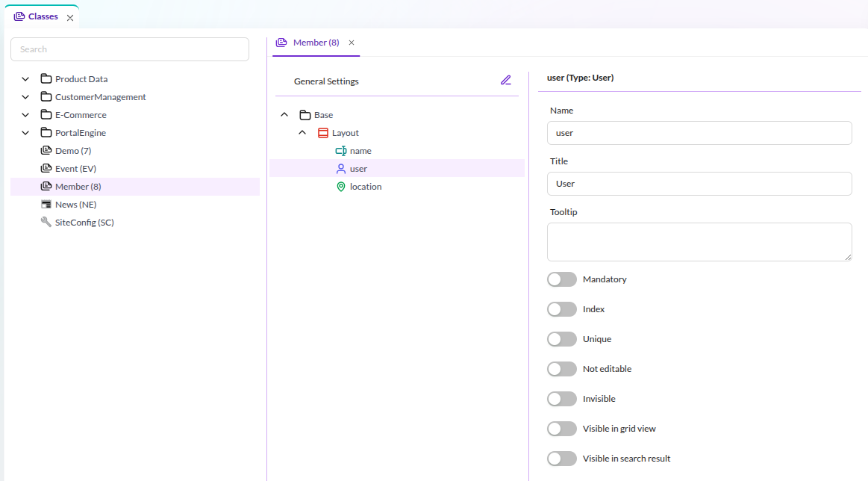Click the Base folder icon

pos(305,115)
